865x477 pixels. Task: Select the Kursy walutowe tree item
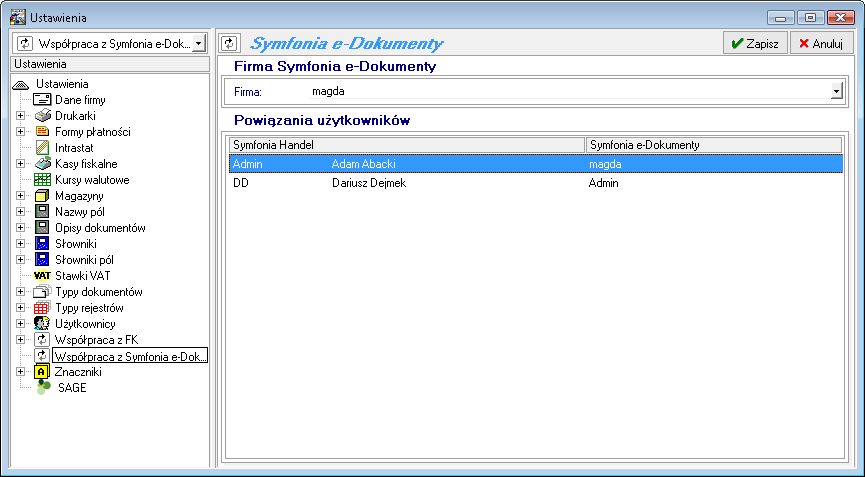point(92,180)
